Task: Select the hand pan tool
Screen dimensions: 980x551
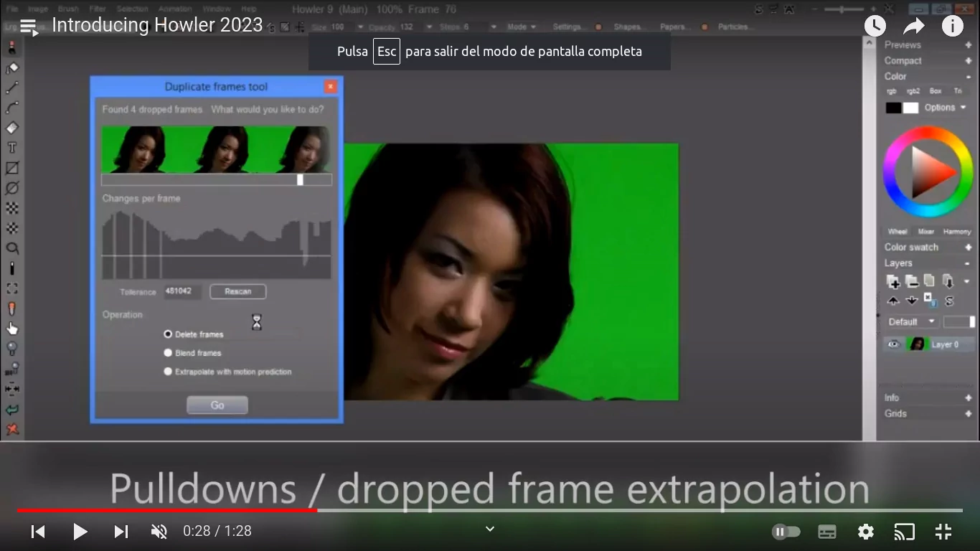Action: tap(12, 329)
